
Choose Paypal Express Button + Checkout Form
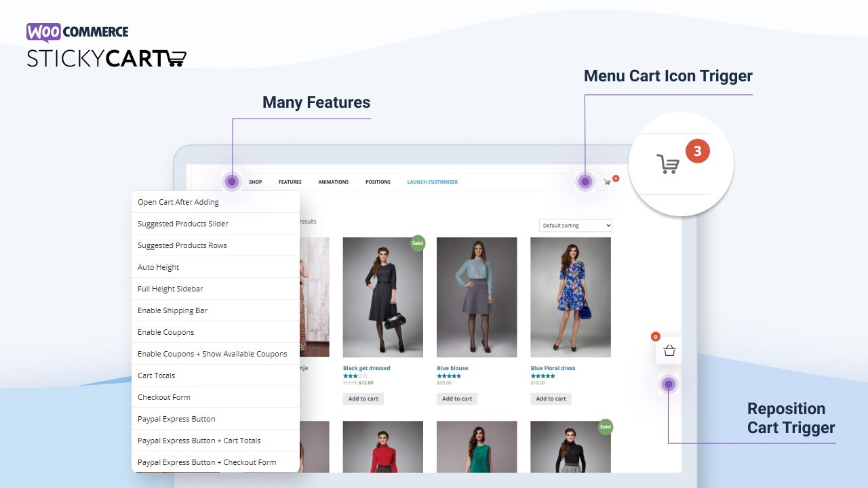click(215, 462)
